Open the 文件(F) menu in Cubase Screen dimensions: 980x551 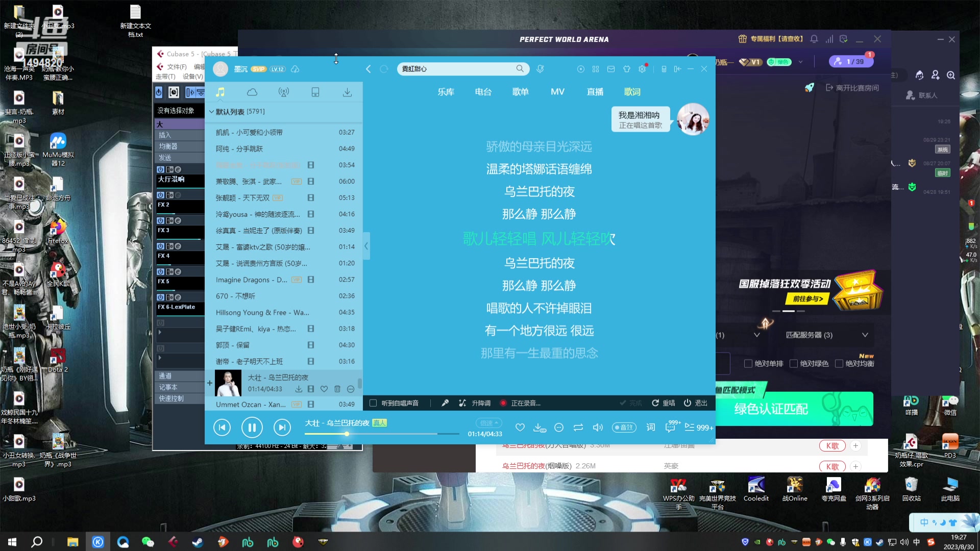[177, 67]
